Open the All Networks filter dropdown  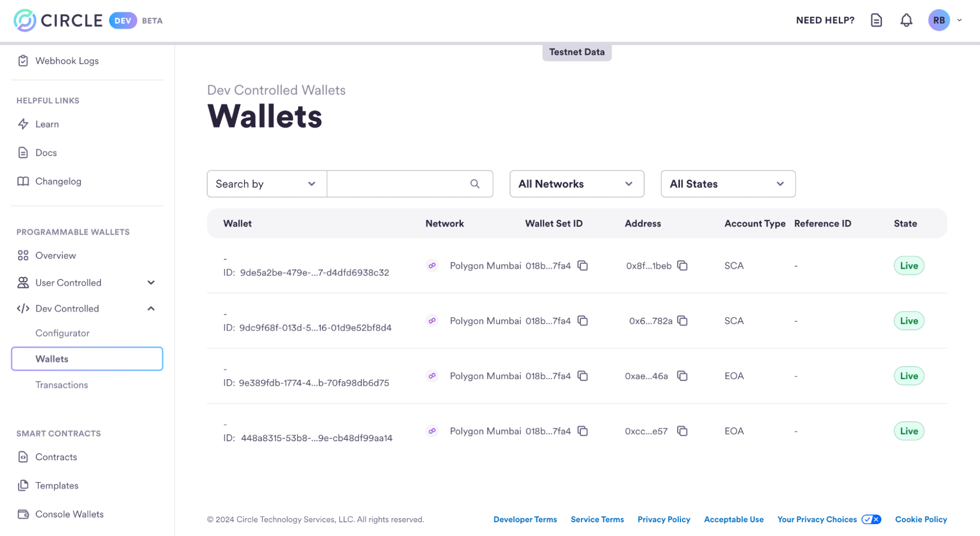pos(577,184)
